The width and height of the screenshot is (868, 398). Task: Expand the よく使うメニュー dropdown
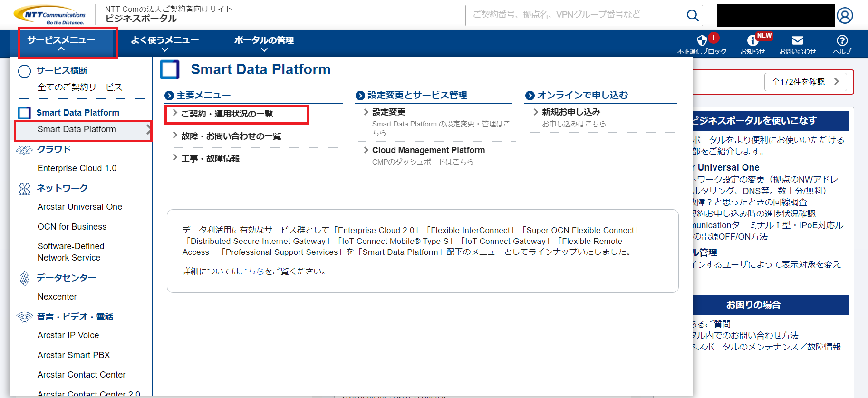point(164,43)
